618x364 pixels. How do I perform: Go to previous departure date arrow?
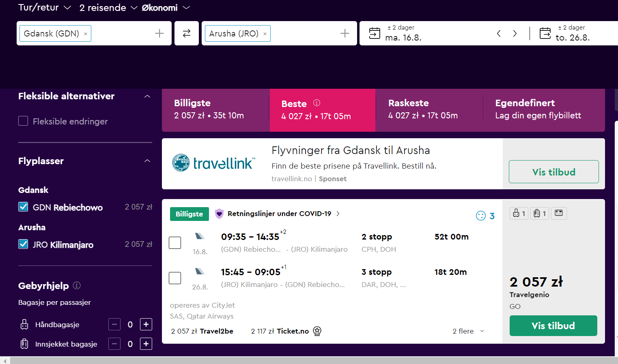coord(499,33)
